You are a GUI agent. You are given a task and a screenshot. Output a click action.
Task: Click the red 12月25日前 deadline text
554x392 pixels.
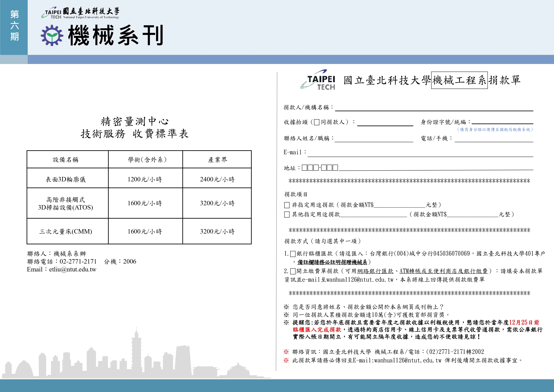524,322
